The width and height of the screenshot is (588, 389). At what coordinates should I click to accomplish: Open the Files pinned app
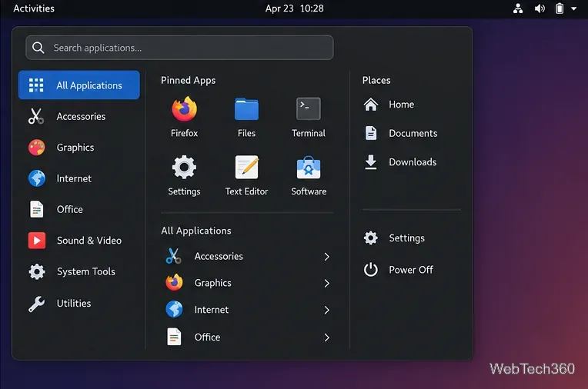pyautogui.click(x=246, y=117)
